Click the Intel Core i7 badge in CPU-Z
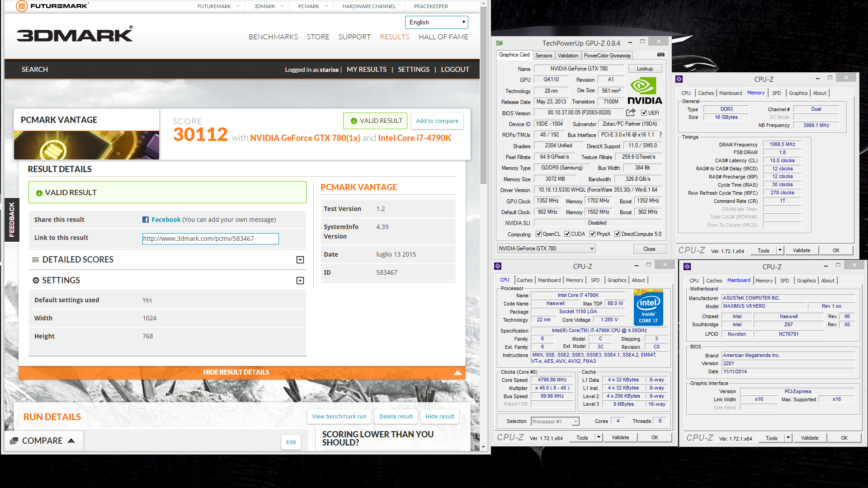This screenshot has width=868, height=488. 648,307
